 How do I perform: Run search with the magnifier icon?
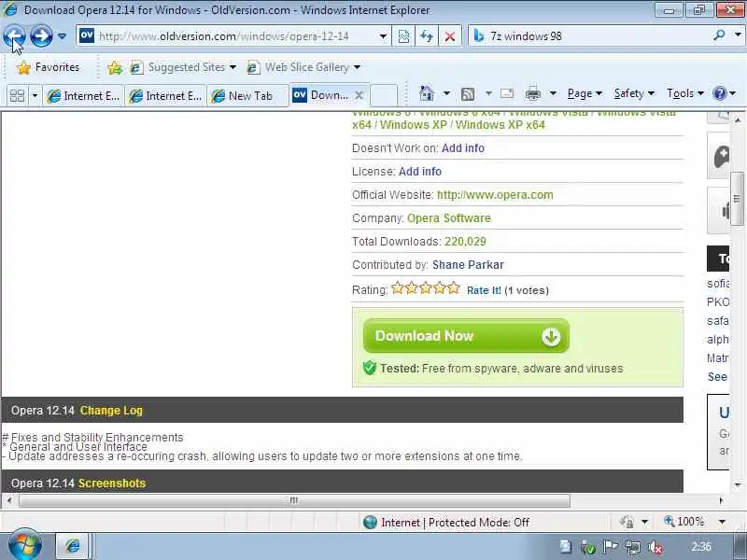719,35
